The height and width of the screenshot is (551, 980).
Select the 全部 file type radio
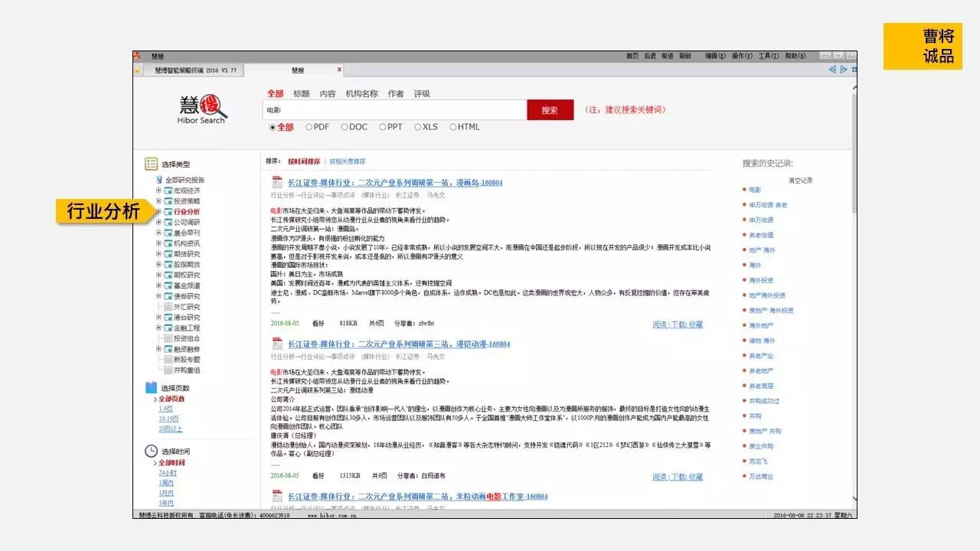pos(273,127)
